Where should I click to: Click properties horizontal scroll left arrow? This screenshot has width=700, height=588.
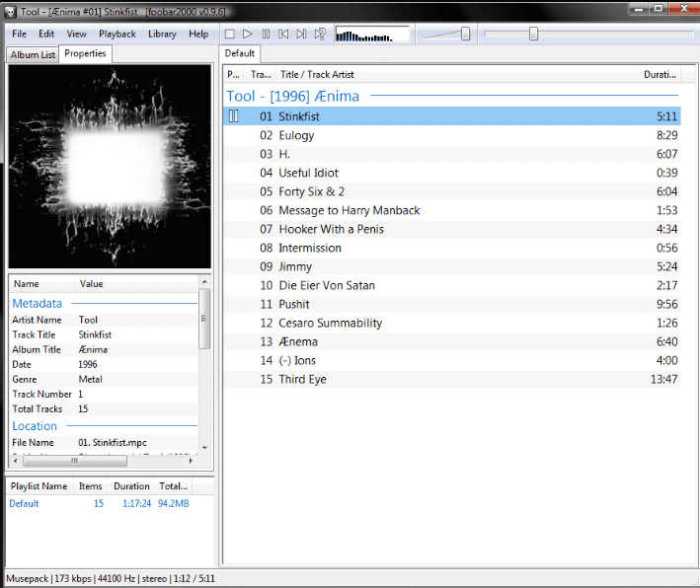(15, 461)
